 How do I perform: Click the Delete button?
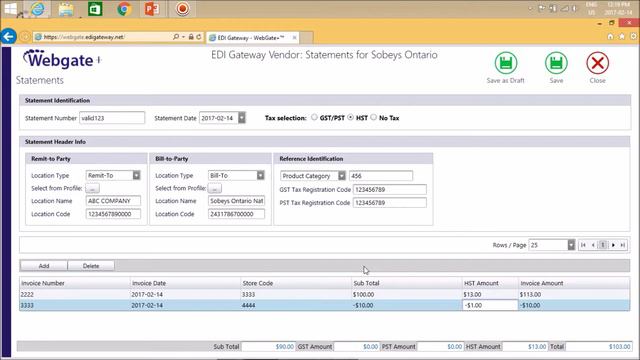click(x=91, y=266)
